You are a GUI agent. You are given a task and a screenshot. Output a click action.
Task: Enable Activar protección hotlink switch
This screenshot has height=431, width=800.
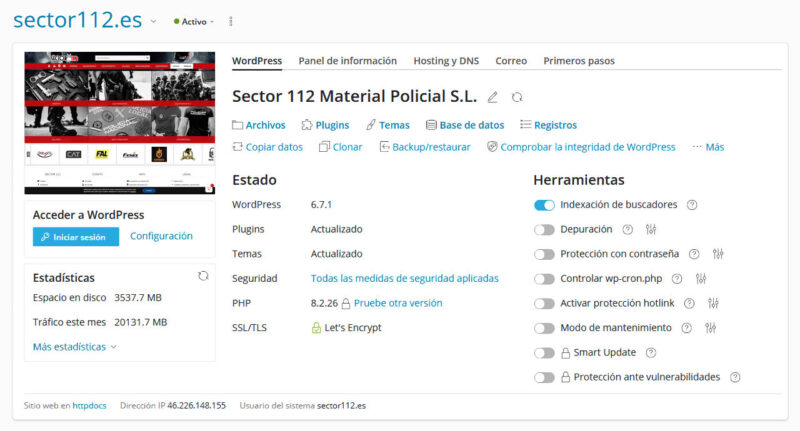[544, 303]
